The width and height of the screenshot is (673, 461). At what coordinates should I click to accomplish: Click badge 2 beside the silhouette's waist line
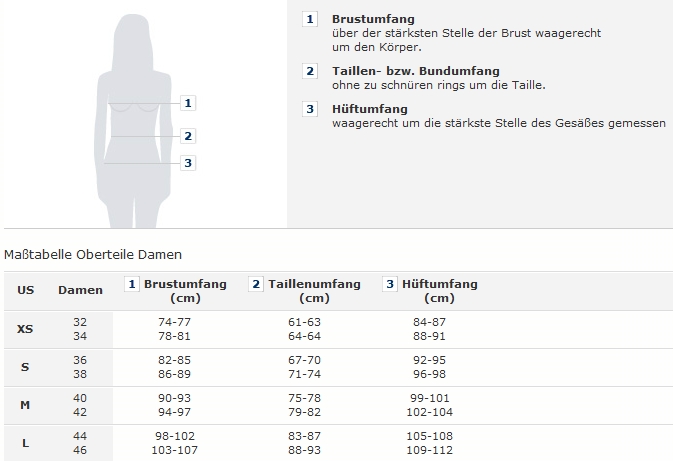[188, 136]
